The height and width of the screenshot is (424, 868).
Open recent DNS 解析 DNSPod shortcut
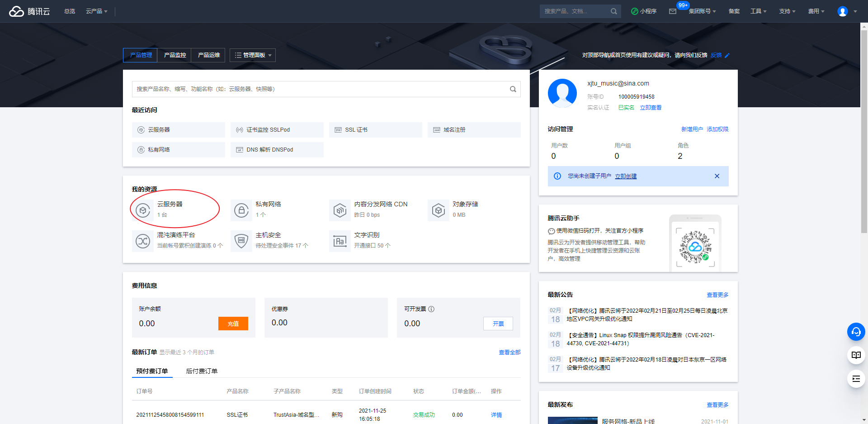coord(277,150)
